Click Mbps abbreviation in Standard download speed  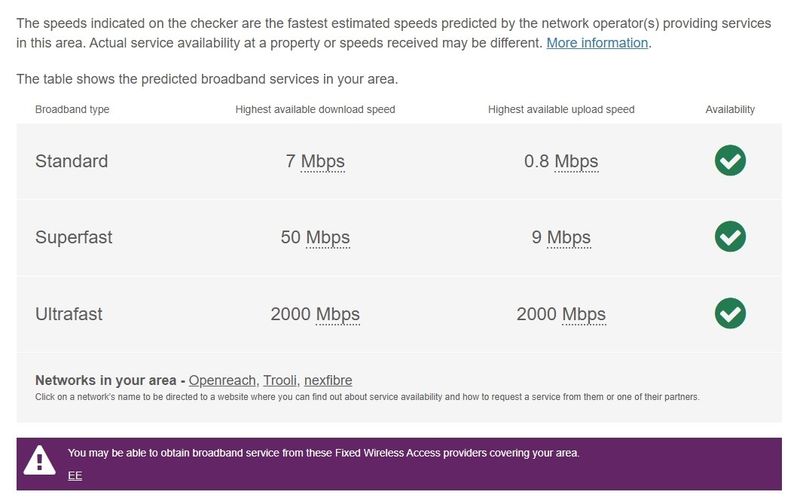tap(323, 161)
